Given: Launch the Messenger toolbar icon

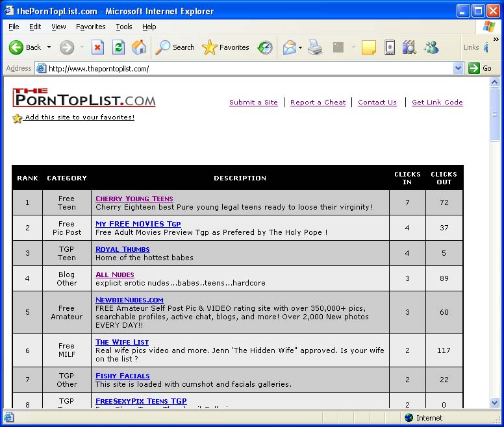Looking at the screenshot, I should point(431,47).
